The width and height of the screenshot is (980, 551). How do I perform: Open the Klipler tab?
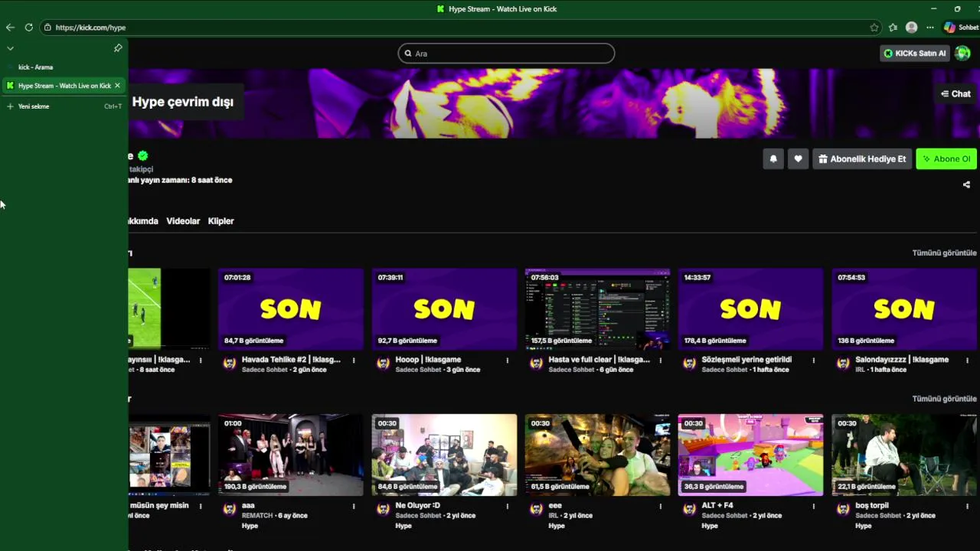coord(221,221)
